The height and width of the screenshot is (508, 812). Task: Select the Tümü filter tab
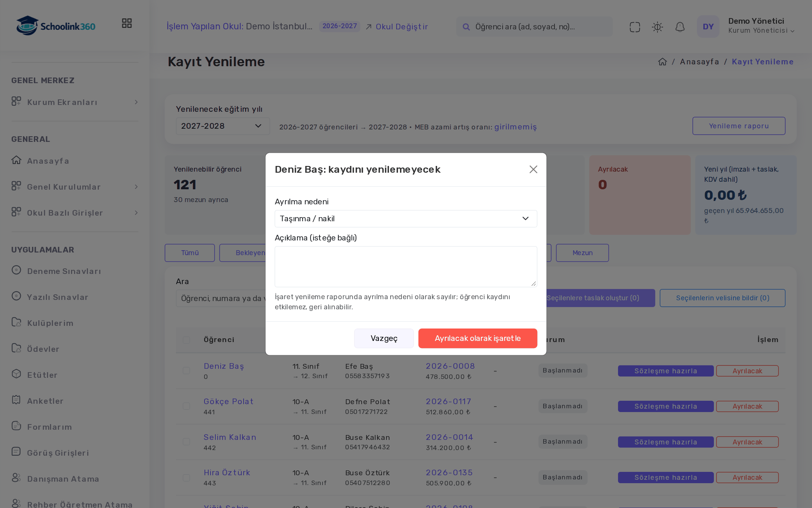pyautogui.click(x=189, y=253)
